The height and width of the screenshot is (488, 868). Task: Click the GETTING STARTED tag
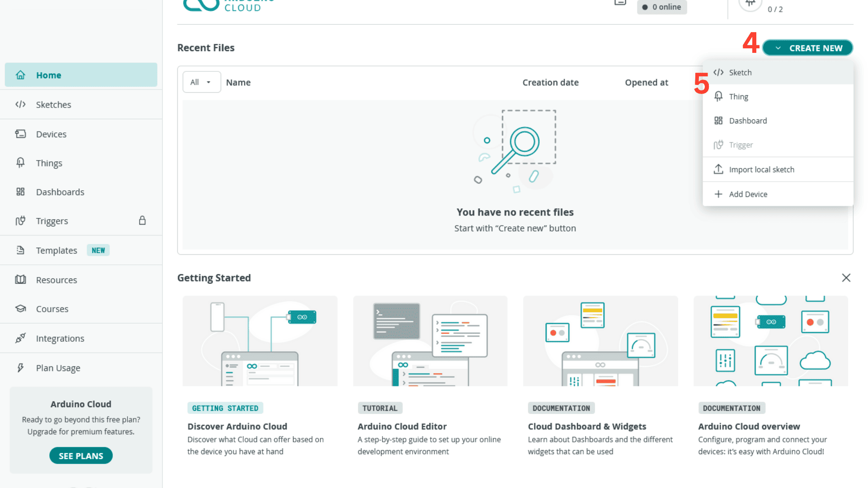pyautogui.click(x=225, y=408)
